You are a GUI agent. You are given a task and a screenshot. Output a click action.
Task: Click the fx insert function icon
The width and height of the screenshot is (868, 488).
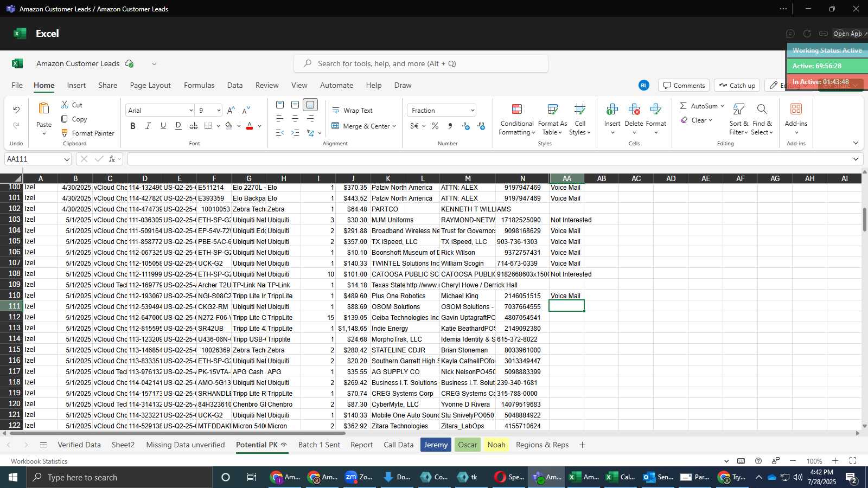112,159
